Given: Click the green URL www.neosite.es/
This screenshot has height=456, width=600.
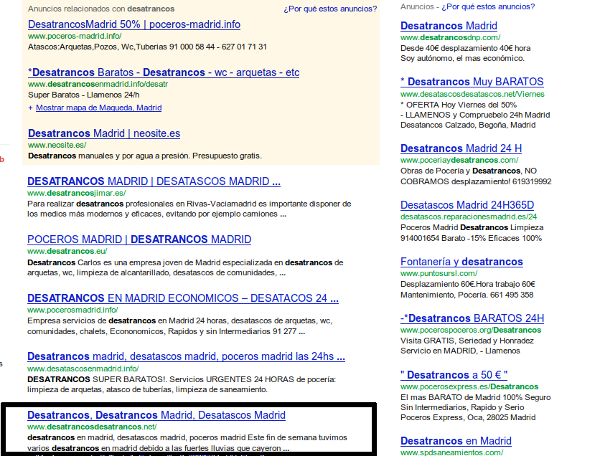Looking at the screenshot, I should (57, 145).
